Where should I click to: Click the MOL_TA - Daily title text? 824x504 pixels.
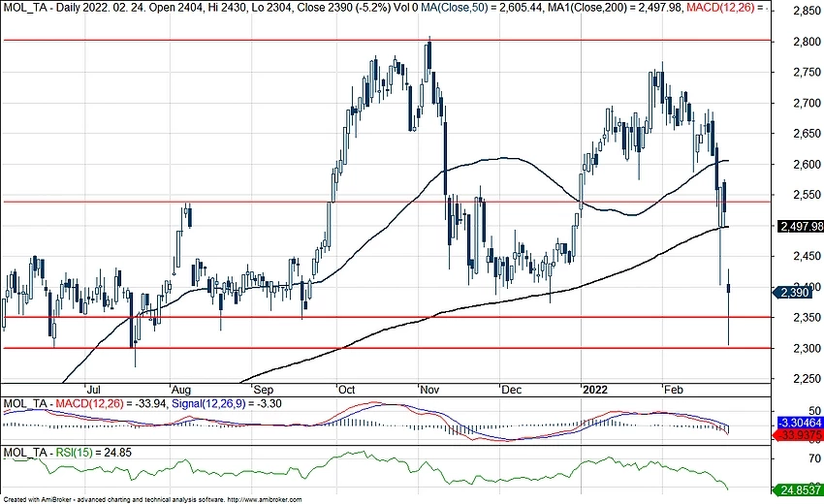click(40, 8)
